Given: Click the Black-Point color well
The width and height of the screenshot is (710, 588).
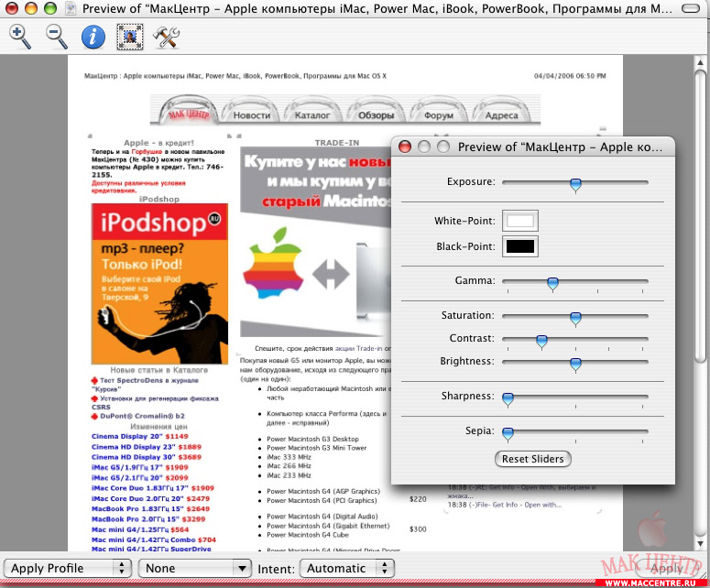Looking at the screenshot, I should [x=520, y=246].
